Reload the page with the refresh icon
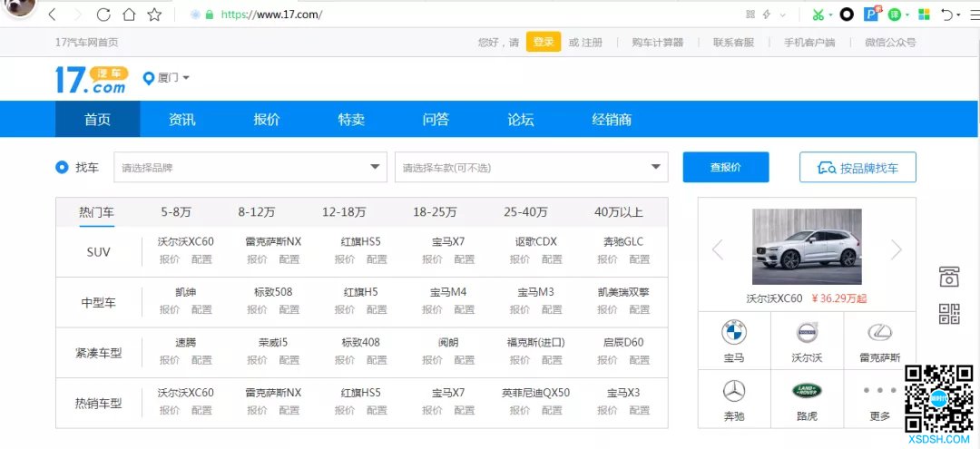This screenshot has width=980, height=449. click(x=103, y=15)
